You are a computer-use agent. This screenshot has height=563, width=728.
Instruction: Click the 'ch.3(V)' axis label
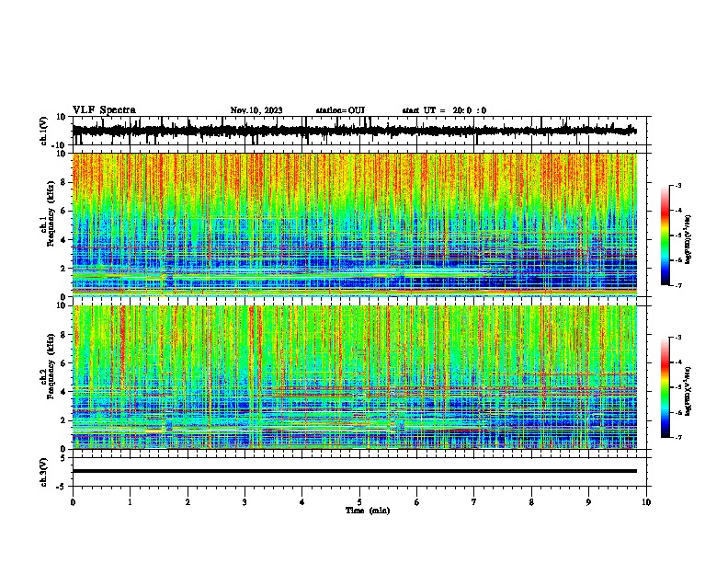[x=44, y=472]
